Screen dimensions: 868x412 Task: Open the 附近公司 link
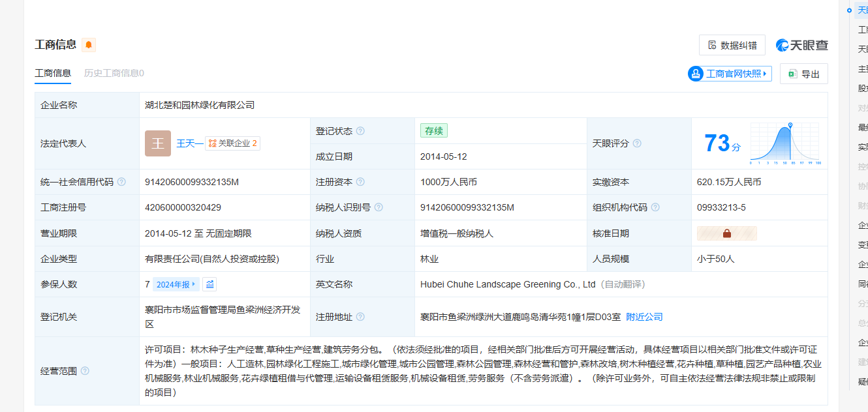pyautogui.click(x=644, y=317)
